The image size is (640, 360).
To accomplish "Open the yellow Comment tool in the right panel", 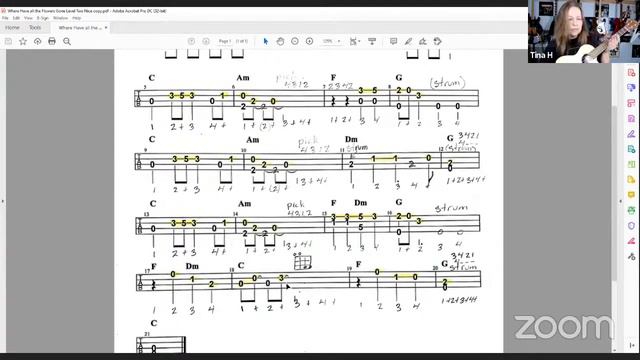I will (x=631, y=195).
